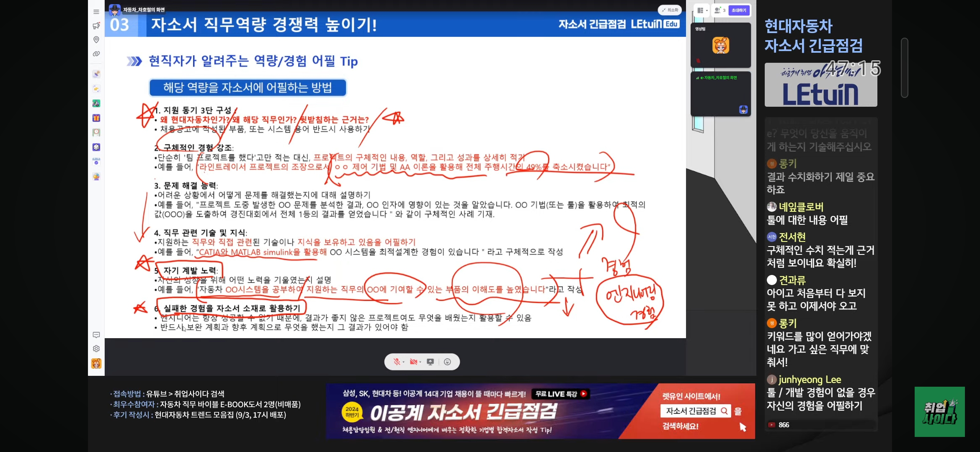Expand camera options arrow
The height and width of the screenshot is (452, 980).
coord(420,362)
